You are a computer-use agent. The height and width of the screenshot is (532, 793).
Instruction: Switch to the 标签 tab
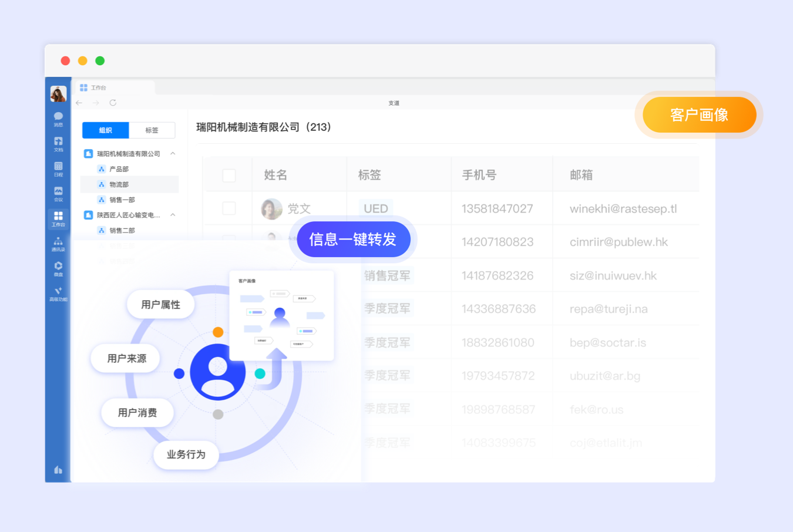coord(152,130)
